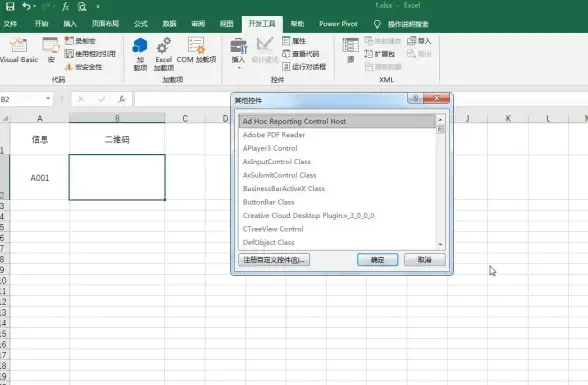588x385 pixels.
Task: Switch to the Home (开始) tab
Action: click(x=41, y=24)
